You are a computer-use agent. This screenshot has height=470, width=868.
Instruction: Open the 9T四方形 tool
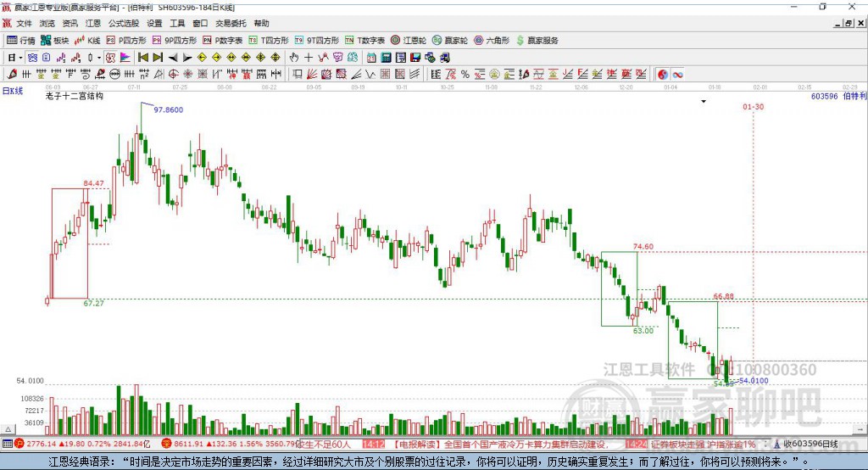coord(317,41)
